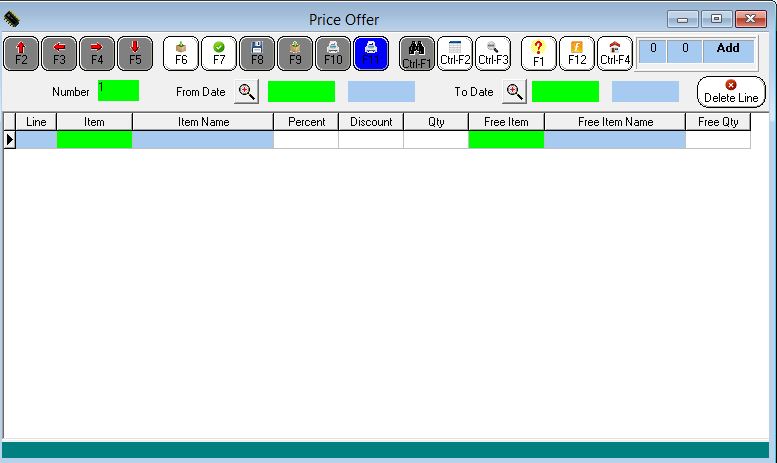This screenshot has height=463, width=777.
Task: Click the F10 printer button
Action: 333,53
